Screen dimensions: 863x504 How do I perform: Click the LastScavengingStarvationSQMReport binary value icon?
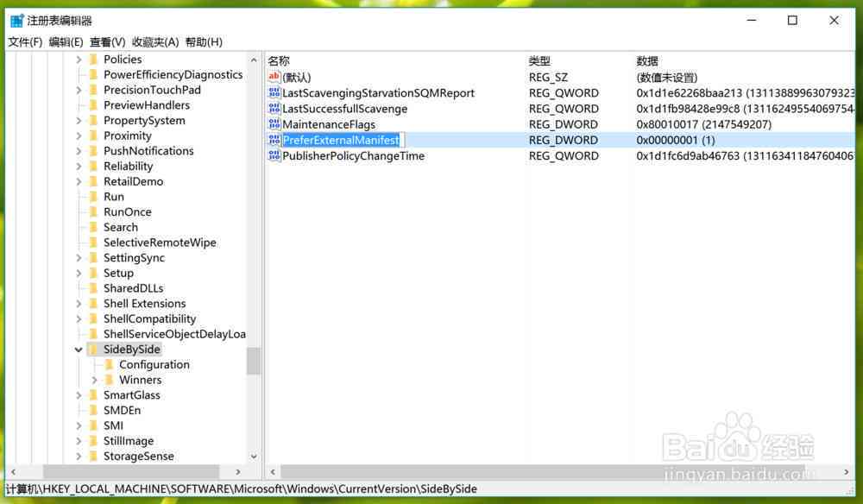[x=274, y=92]
